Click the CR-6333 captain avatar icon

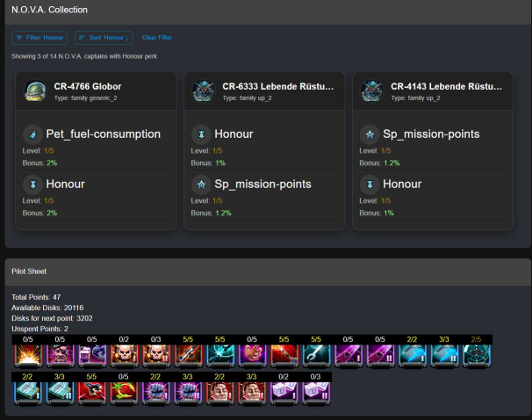204,91
